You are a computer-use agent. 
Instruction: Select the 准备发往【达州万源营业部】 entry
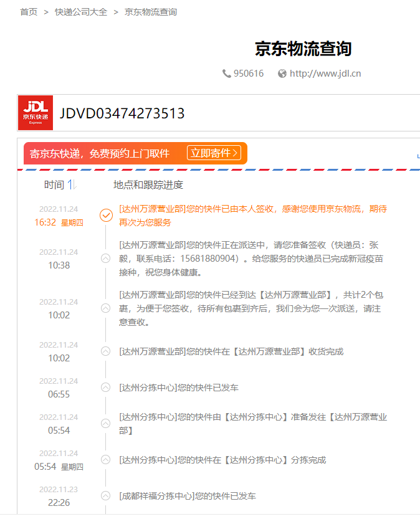(x=253, y=424)
